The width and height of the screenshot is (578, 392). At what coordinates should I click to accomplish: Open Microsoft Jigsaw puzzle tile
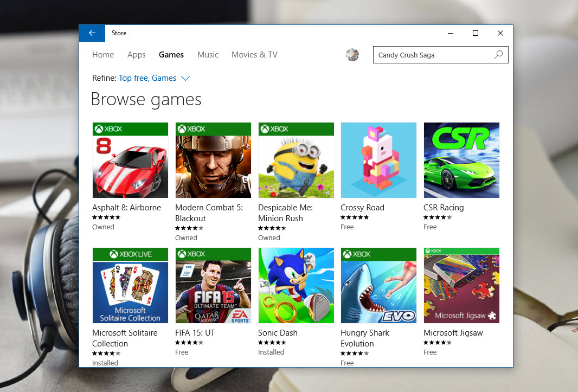461,285
